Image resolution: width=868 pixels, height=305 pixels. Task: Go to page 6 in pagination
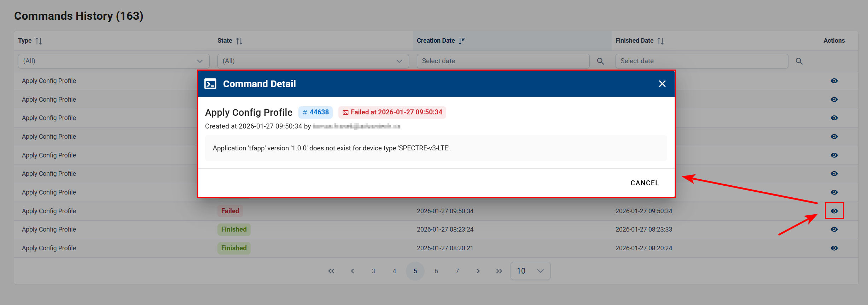pyautogui.click(x=436, y=271)
